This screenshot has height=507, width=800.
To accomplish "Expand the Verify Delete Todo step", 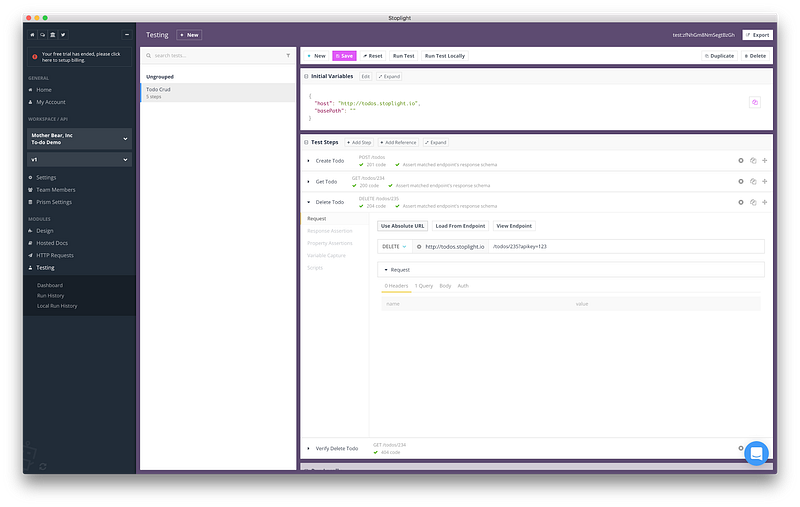I will [x=308, y=448].
